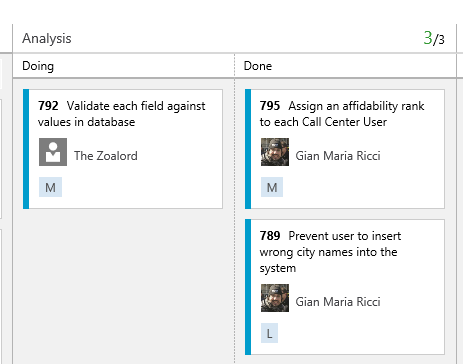Click the 3/3 work-in-progress limit counter
This screenshot has height=364, width=463.
click(434, 38)
